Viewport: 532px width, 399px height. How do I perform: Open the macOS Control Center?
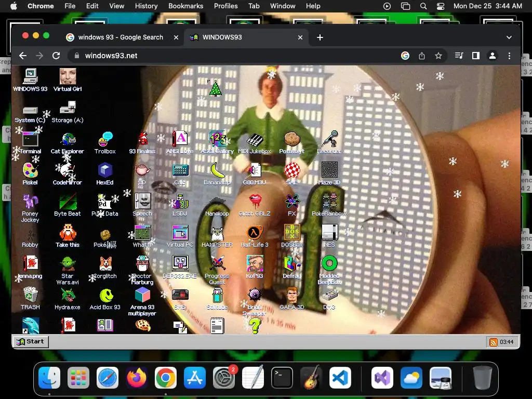(441, 6)
